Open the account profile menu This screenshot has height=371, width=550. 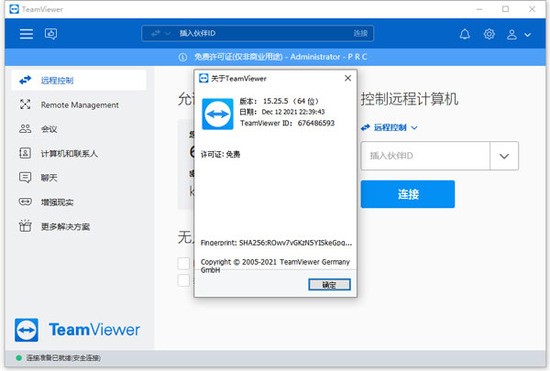pyautogui.click(x=518, y=34)
